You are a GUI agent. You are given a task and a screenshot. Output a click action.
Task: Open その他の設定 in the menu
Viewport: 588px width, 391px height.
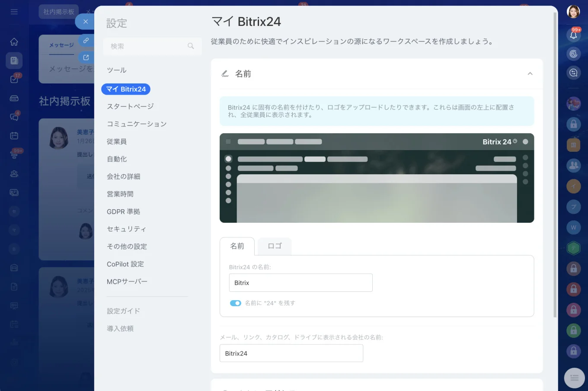point(127,247)
